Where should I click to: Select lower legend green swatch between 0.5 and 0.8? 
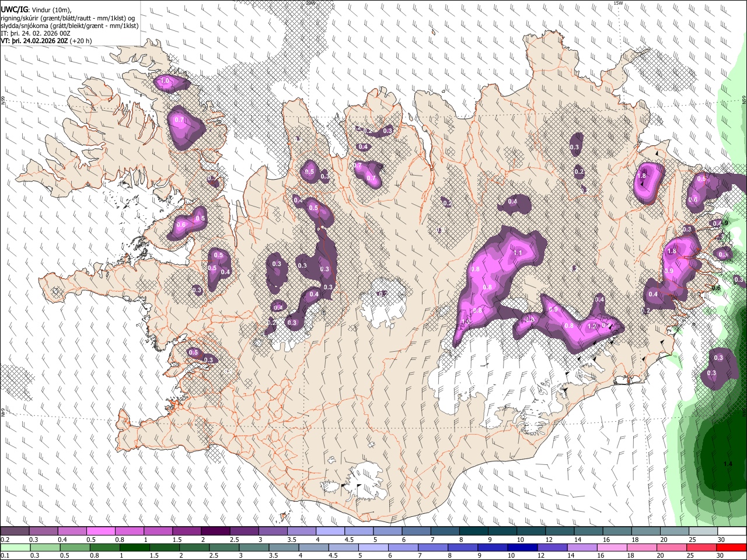pos(75,547)
